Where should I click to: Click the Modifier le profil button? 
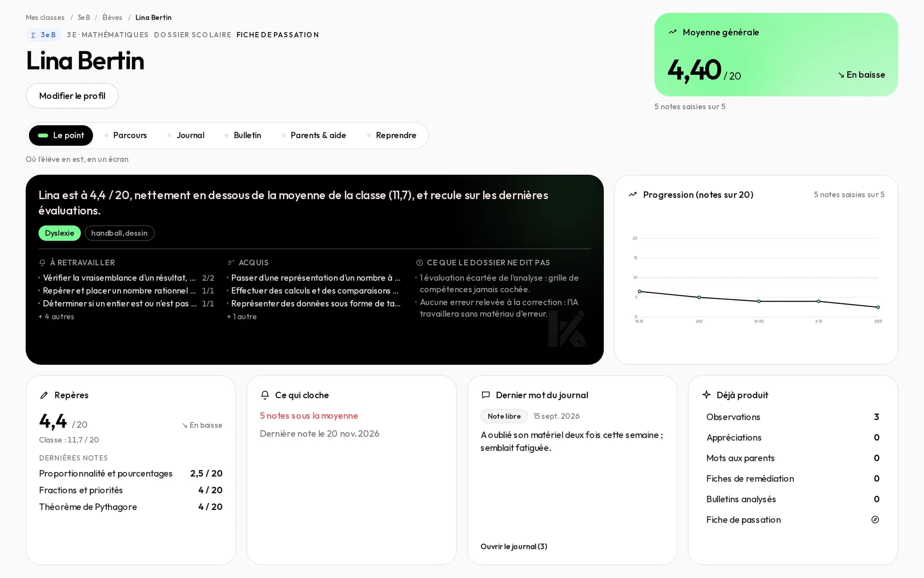[x=72, y=96]
